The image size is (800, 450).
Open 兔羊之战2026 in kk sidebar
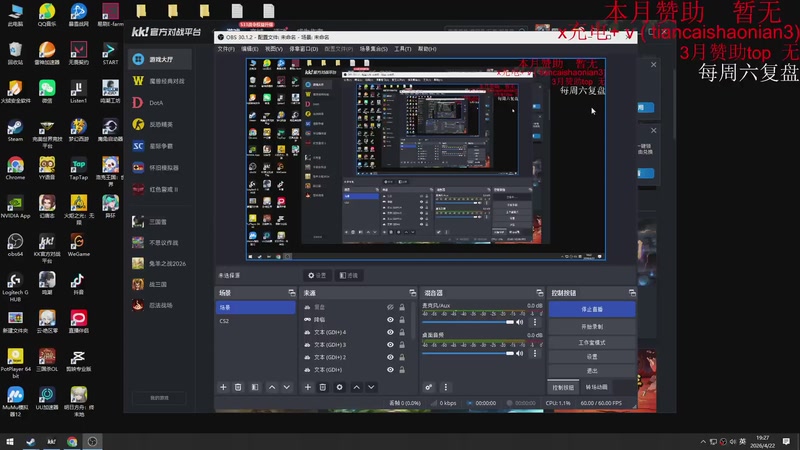tap(160, 263)
